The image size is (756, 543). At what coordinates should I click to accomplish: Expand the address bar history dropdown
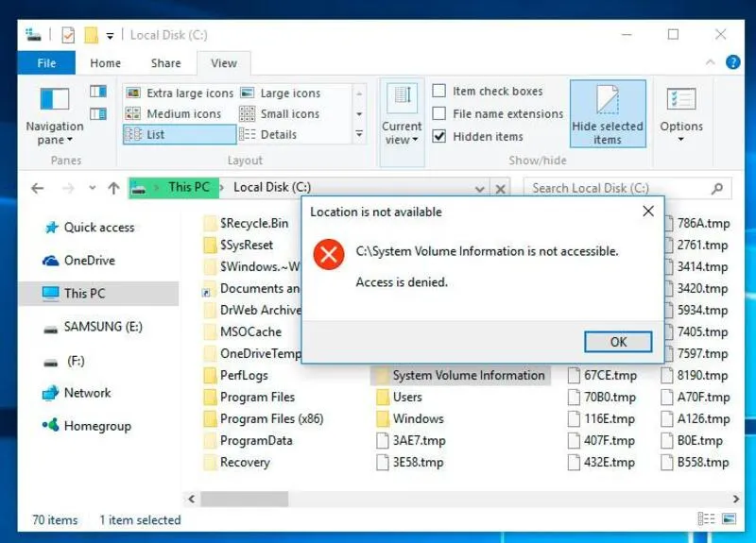(x=479, y=188)
